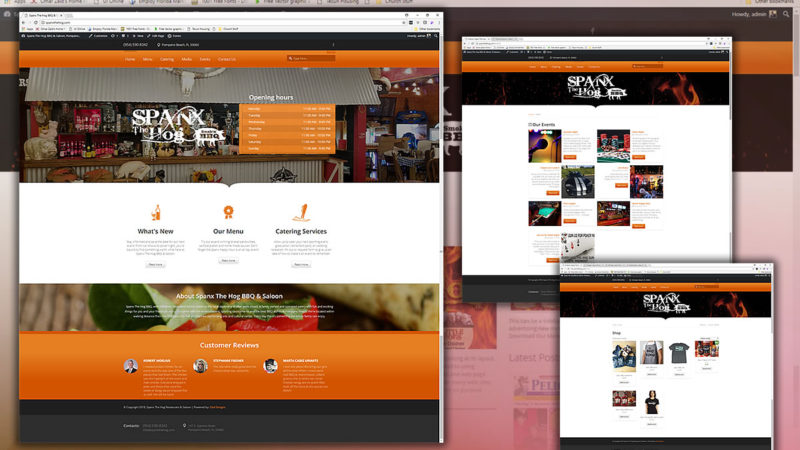
Task: Click the Martin Cabiz Amante reviewer avatar
Action: (271, 366)
